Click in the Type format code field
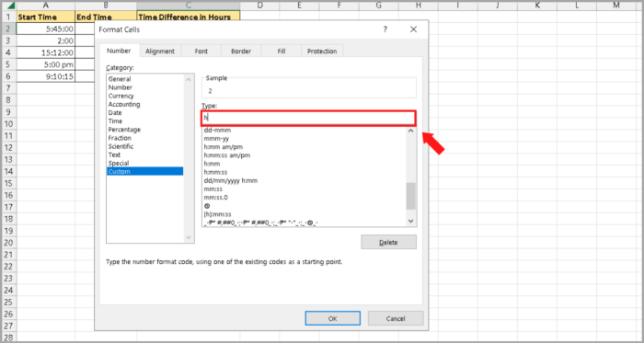Image resolution: width=644 pixels, height=343 pixels. 308,118
